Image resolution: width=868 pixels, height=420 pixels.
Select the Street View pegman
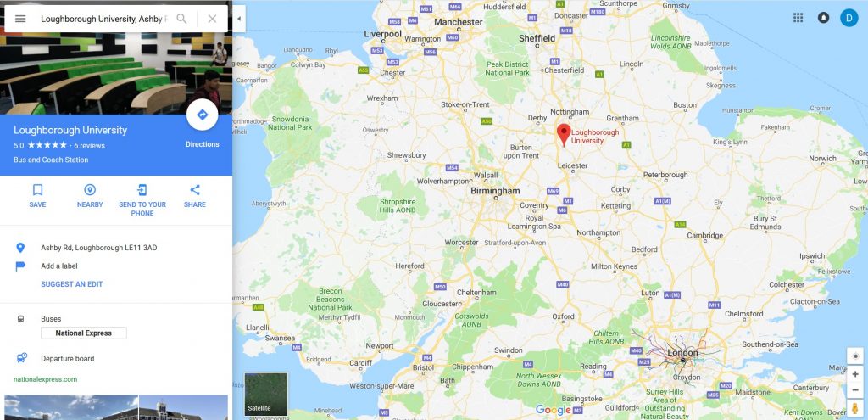coord(854,408)
